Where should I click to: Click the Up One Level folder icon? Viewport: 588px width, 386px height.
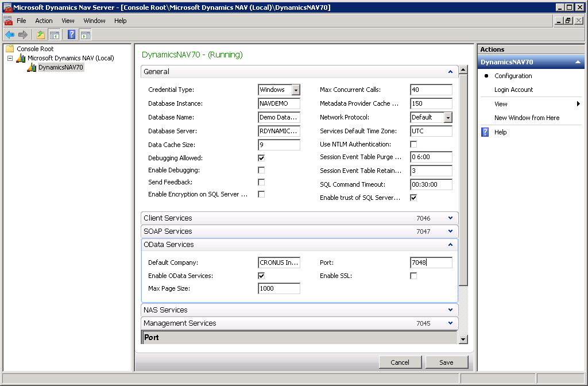coord(41,34)
